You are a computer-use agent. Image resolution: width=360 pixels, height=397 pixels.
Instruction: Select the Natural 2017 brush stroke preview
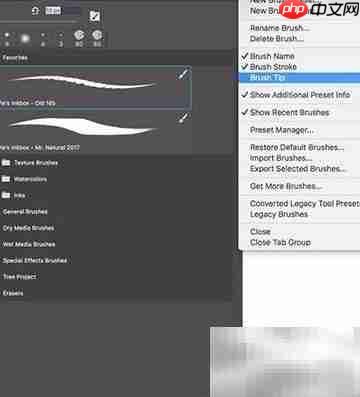(82, 126)
